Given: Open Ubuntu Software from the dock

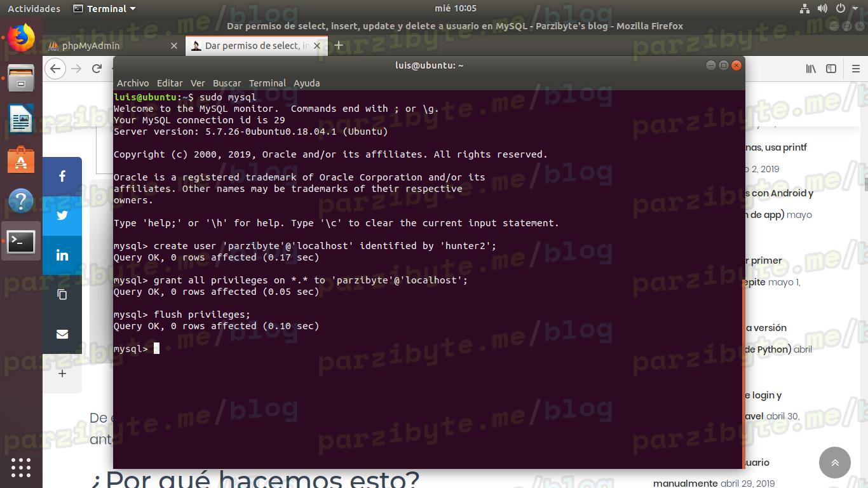Looking at the screenshot, I should [x=21, y=159].
